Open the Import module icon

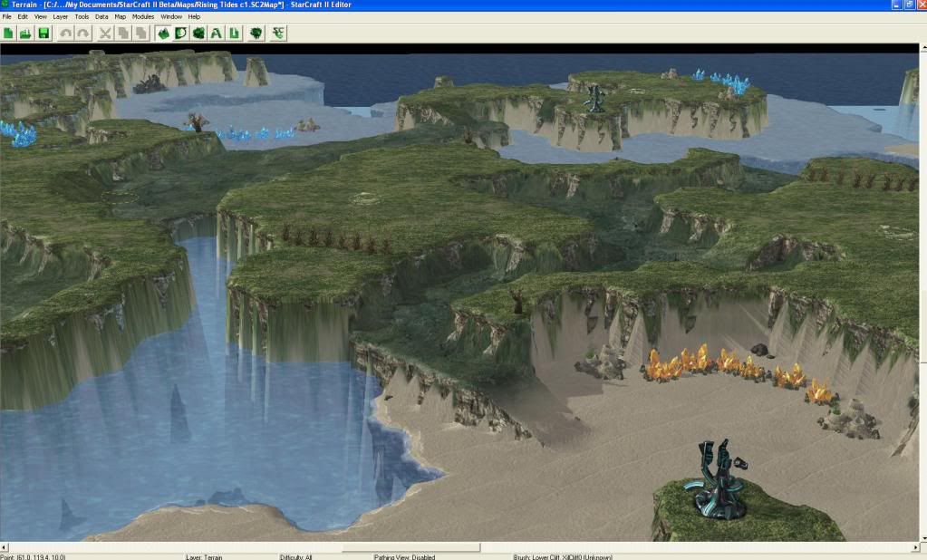click(x=234, y=34)
